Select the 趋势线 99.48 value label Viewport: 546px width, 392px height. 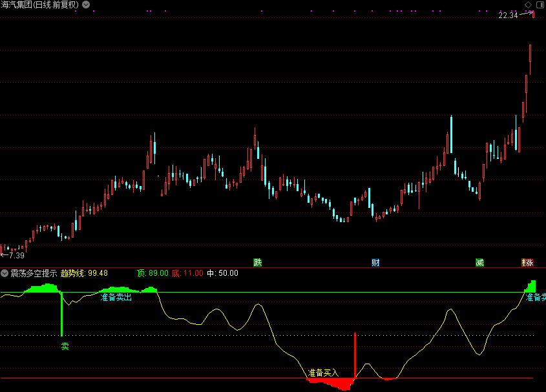click(x=84, y=273)
